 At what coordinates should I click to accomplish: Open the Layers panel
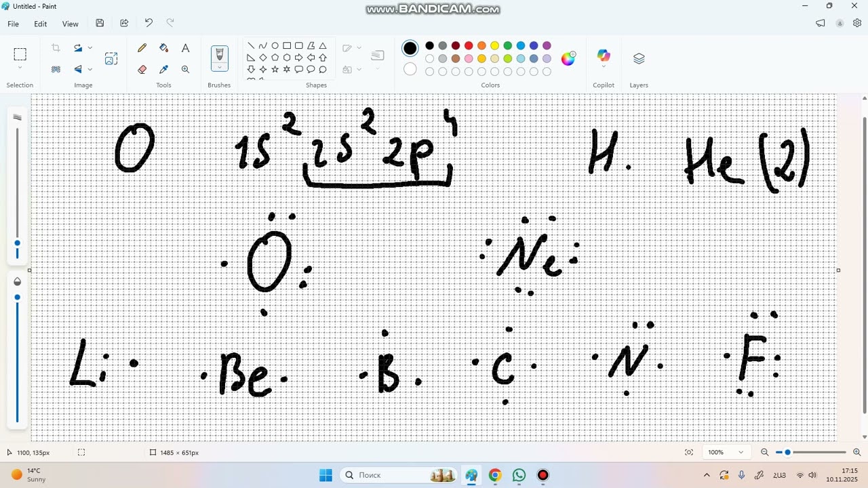tap(639, 59)
